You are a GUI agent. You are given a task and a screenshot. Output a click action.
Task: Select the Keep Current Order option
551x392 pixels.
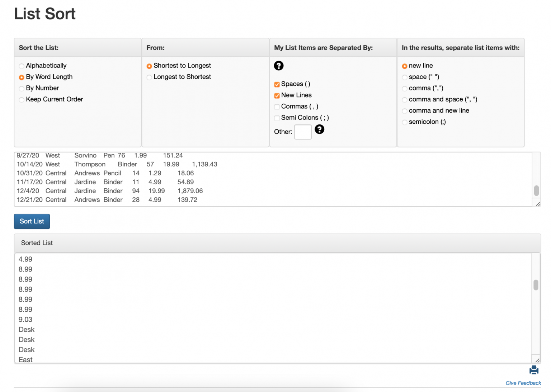(x=22, y=100)
